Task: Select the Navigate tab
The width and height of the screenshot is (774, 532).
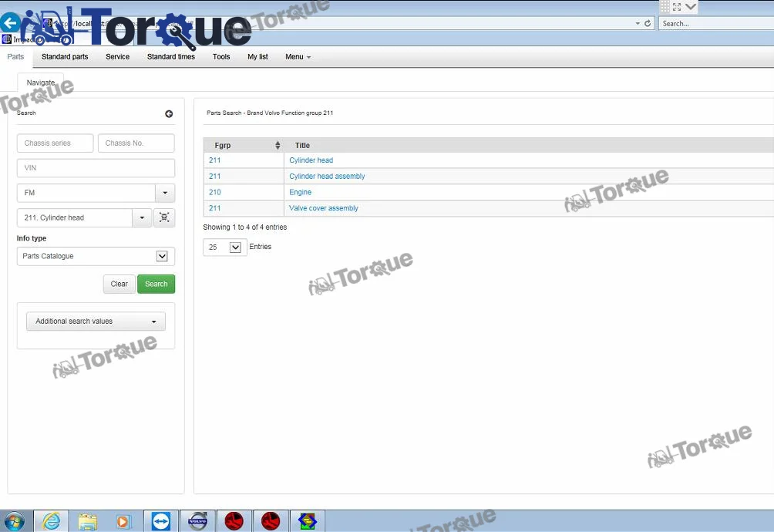Action: 41,82
